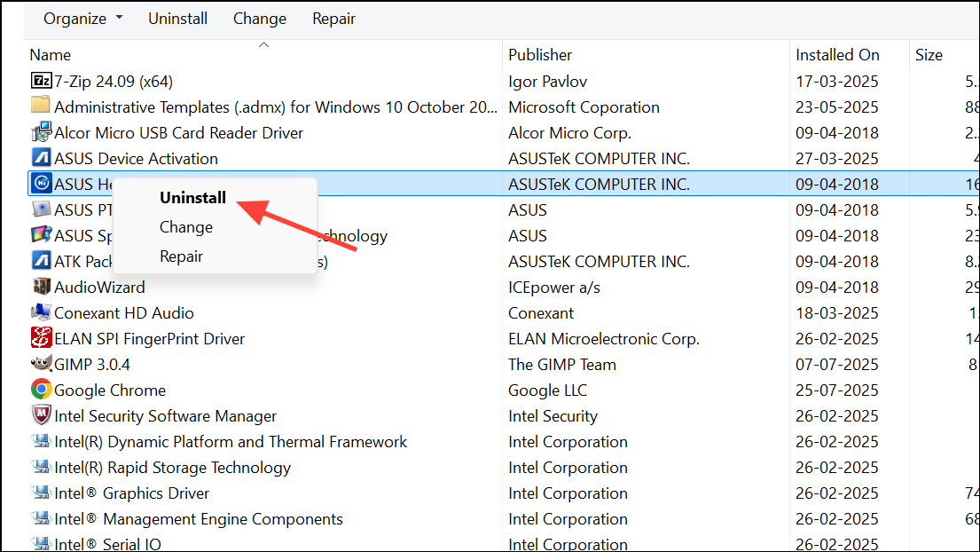Select Repair in the context menu

(181, 256)
